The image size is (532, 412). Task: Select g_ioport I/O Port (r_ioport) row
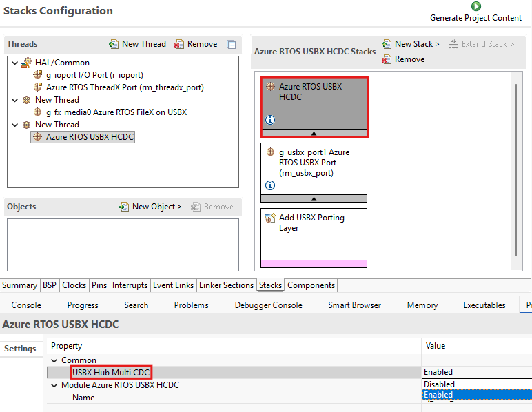pos(94,75)
